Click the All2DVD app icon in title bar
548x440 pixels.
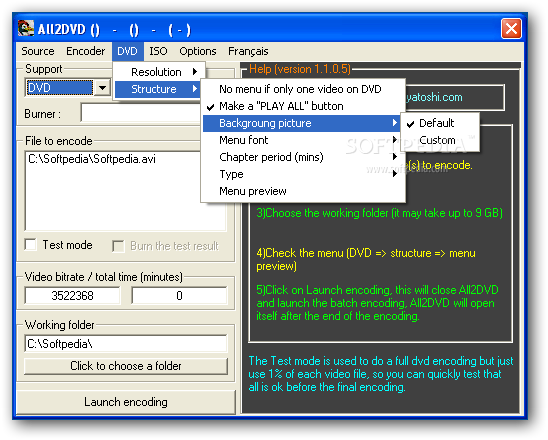pos(26,29)
